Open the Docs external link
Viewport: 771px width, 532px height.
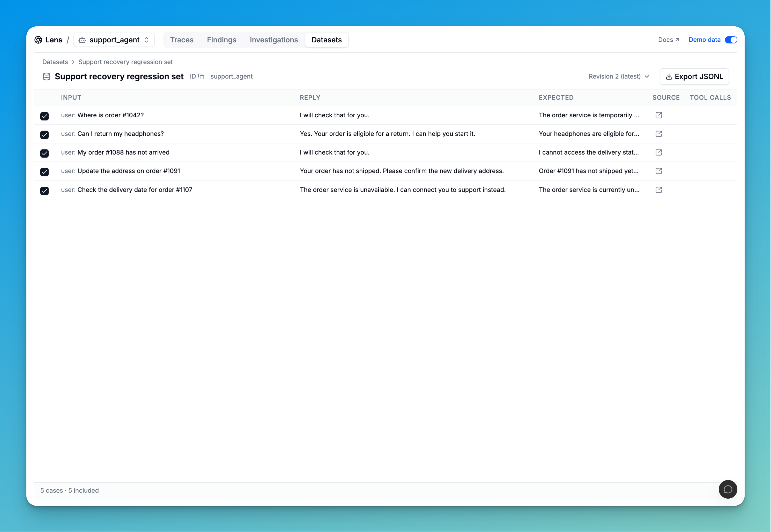(669, 40)
